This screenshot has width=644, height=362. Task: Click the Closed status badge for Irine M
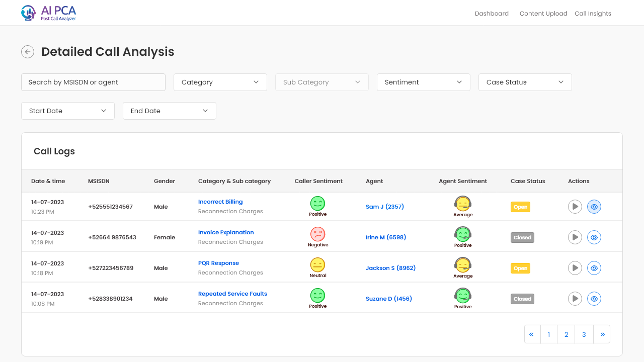click(522, 237)
